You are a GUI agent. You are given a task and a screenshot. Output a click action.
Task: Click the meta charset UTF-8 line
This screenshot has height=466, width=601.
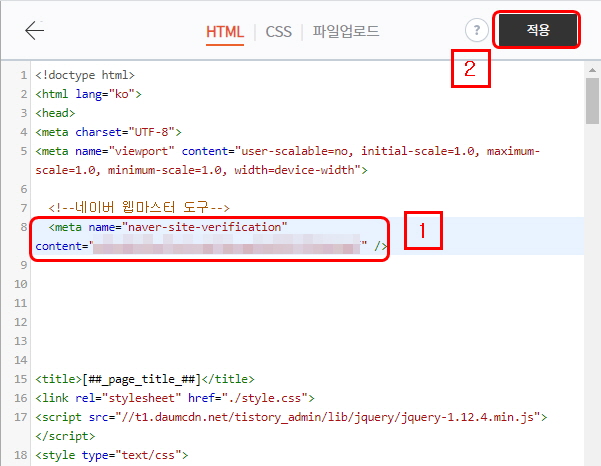pyautogui.click(x=108, y=133)
